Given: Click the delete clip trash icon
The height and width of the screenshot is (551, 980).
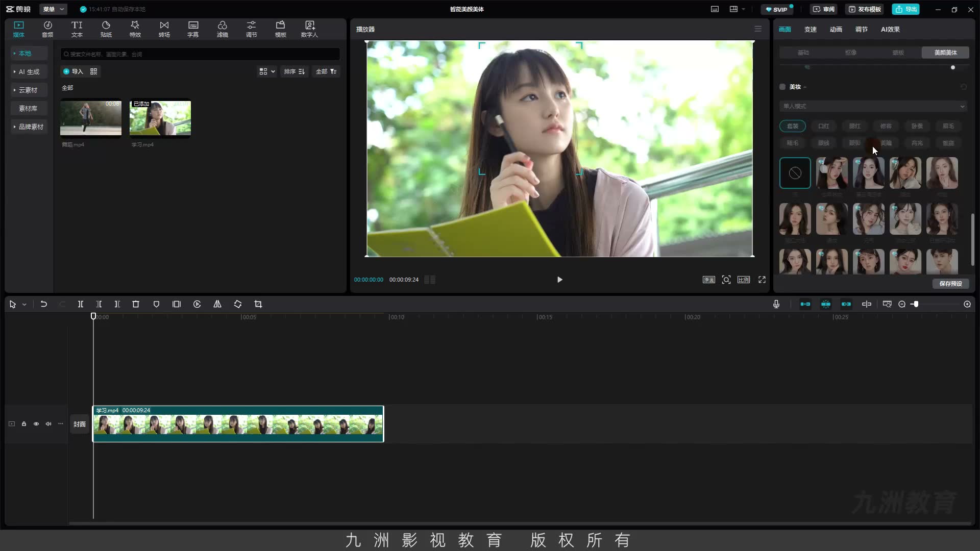Looking at the screenshot, I should pos(136,304).
